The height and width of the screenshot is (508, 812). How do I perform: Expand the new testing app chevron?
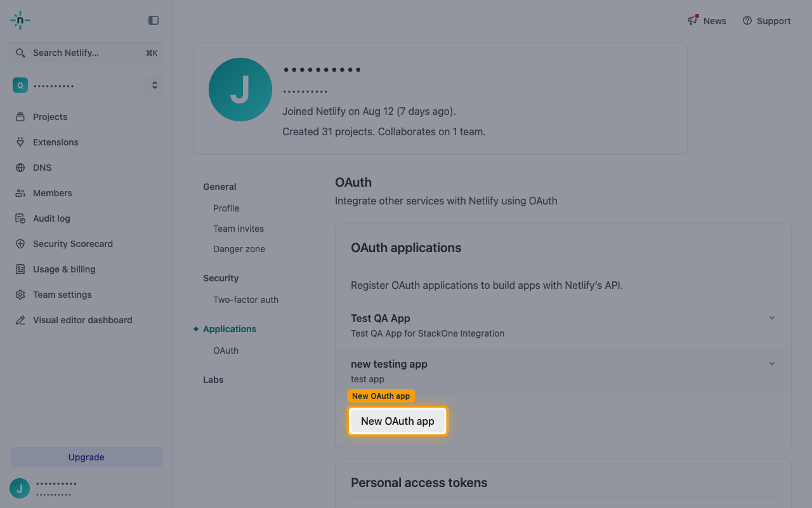772,363
